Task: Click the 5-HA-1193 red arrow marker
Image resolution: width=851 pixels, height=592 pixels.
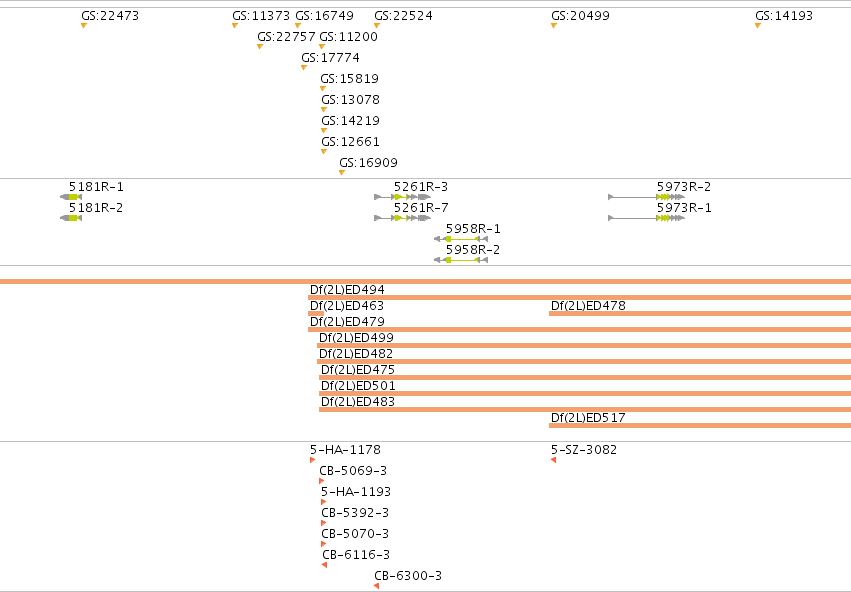Action: [323, 502]
